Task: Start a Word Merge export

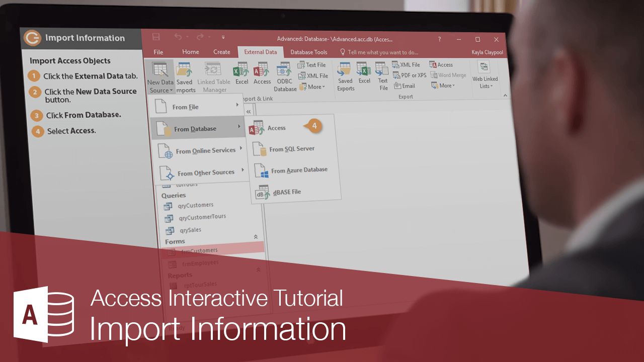Action: point(447,74)
